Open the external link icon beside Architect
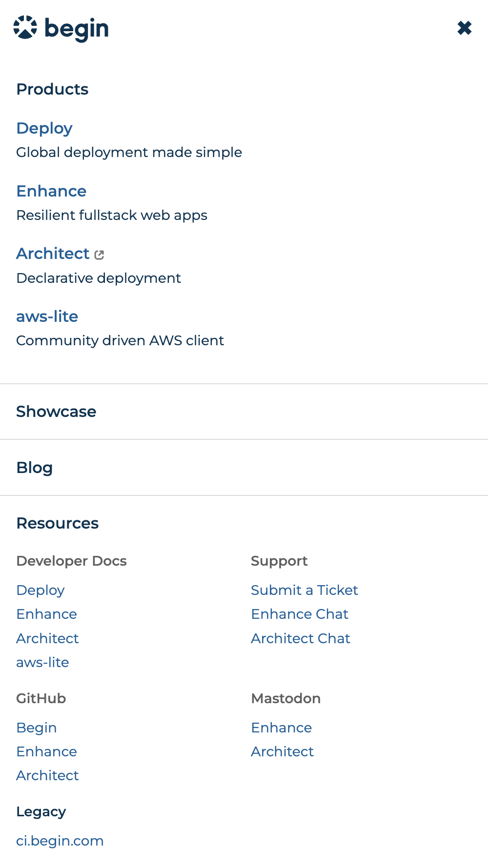 (99, 255)
